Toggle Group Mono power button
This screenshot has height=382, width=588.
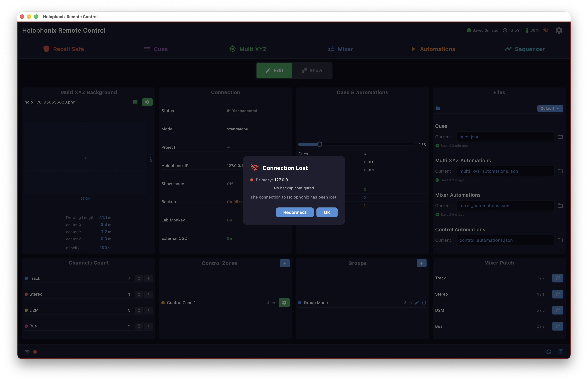pos(424,303)
